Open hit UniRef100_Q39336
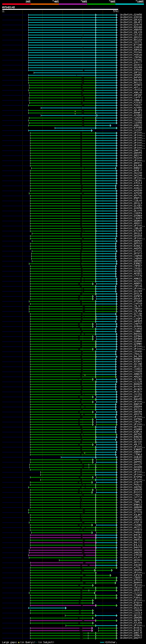 (131, 17)
